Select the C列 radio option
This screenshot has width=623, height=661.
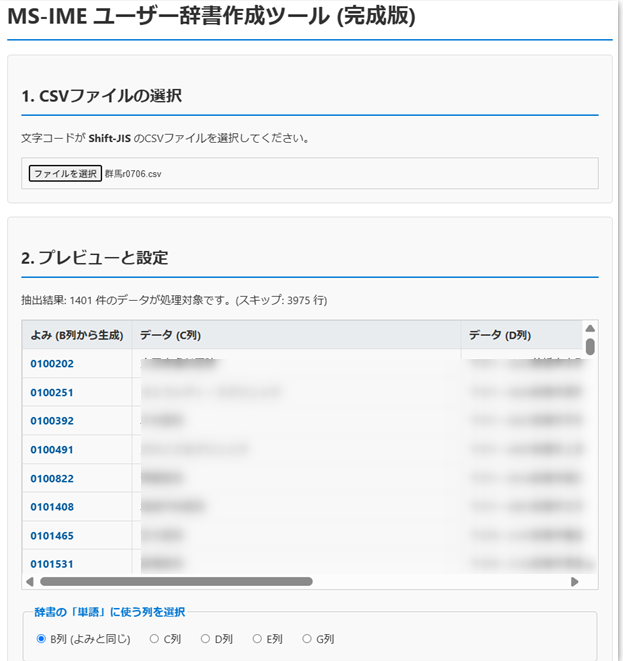154,639
